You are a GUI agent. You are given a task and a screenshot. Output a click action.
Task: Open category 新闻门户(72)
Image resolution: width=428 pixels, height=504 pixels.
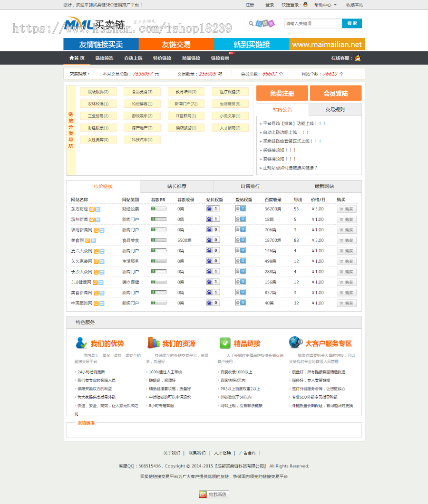click(186, 104)
